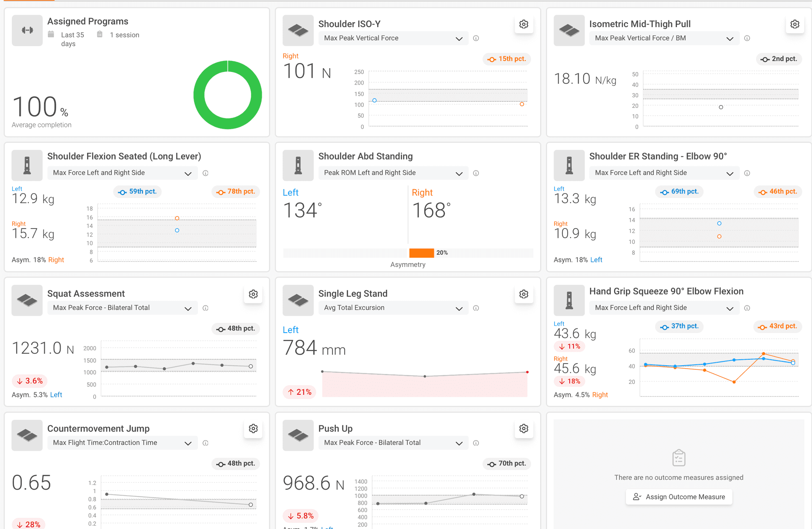Open Squat Max Peak Force - Bilateral Total dropdown
Viewport: 812px width, 529px height.
(122, 308)
